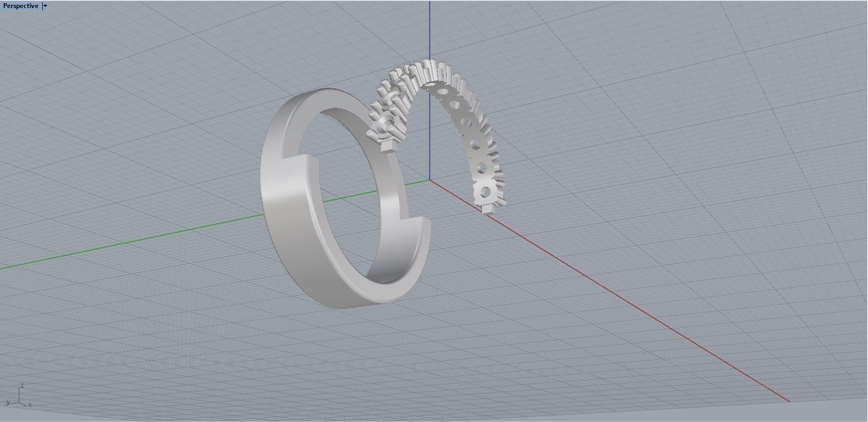Screen dimensions: 868x422
Task: Open the Perspective viewport dropdown arrow
Action: point(45,6)
